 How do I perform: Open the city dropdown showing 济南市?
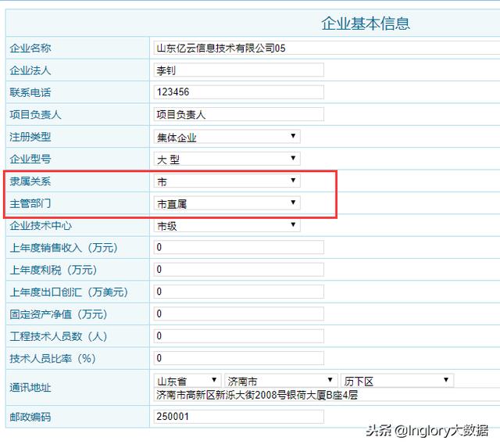pos(281,381)
